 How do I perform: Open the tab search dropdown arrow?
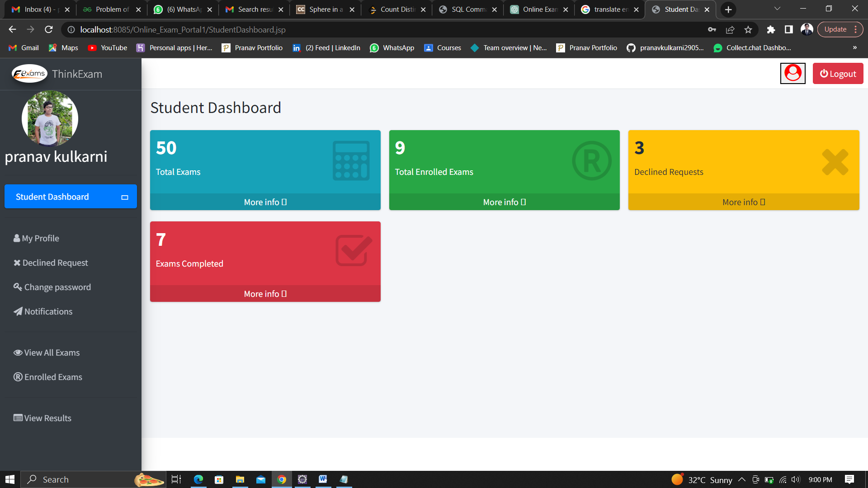click(x=777, y=9)
